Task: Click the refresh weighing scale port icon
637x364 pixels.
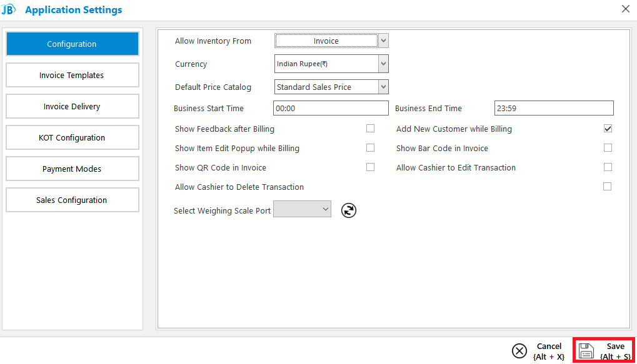Action: [x=349, y=210]
